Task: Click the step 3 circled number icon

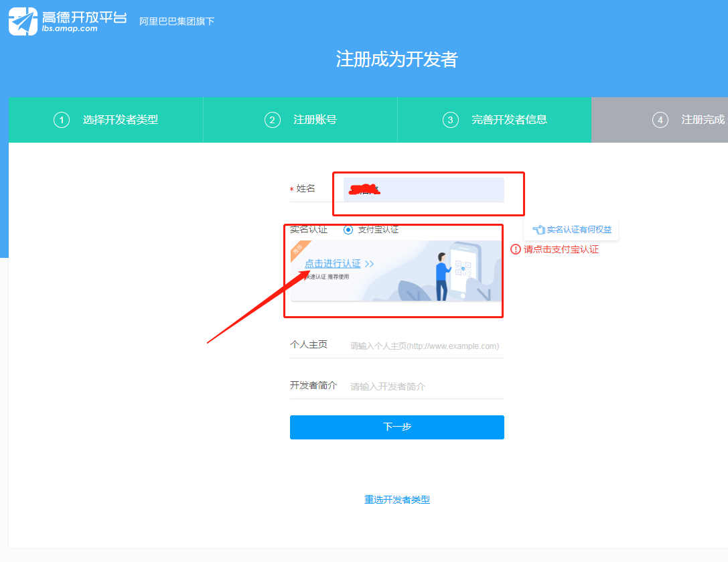Action: 451,120
